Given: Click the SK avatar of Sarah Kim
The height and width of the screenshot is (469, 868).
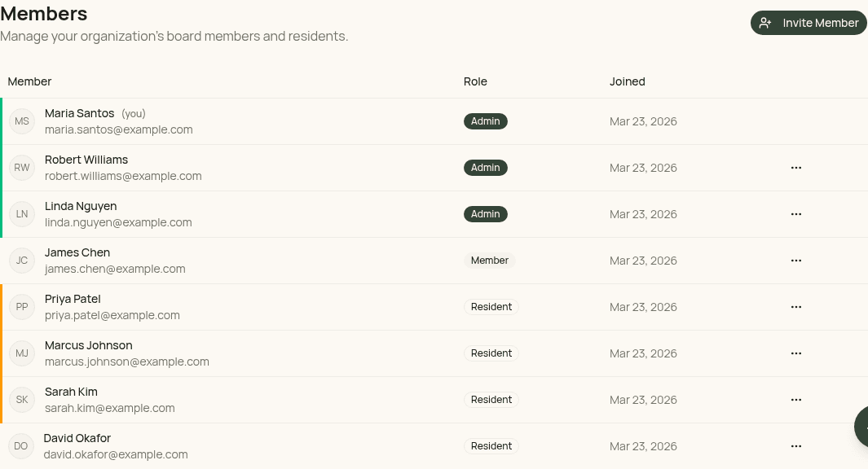Looking at the screenshot, I should 22,400.
